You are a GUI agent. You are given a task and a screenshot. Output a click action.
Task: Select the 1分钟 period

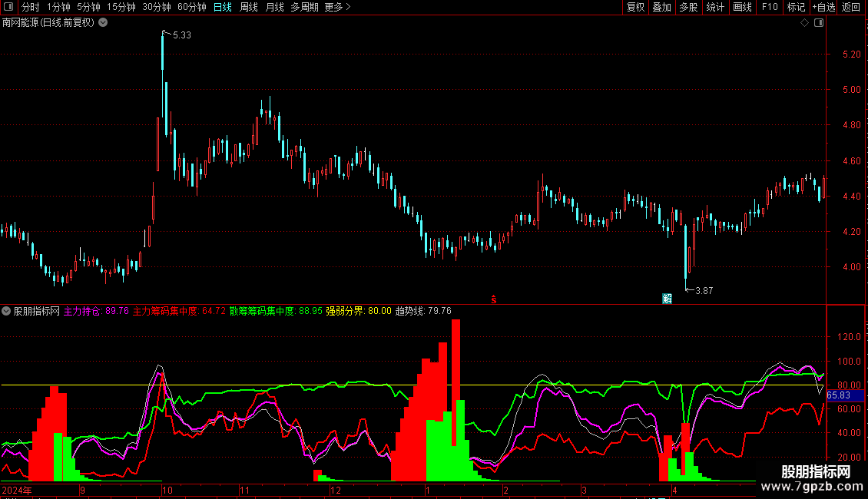pyautogui.click(x=58, y=7)
